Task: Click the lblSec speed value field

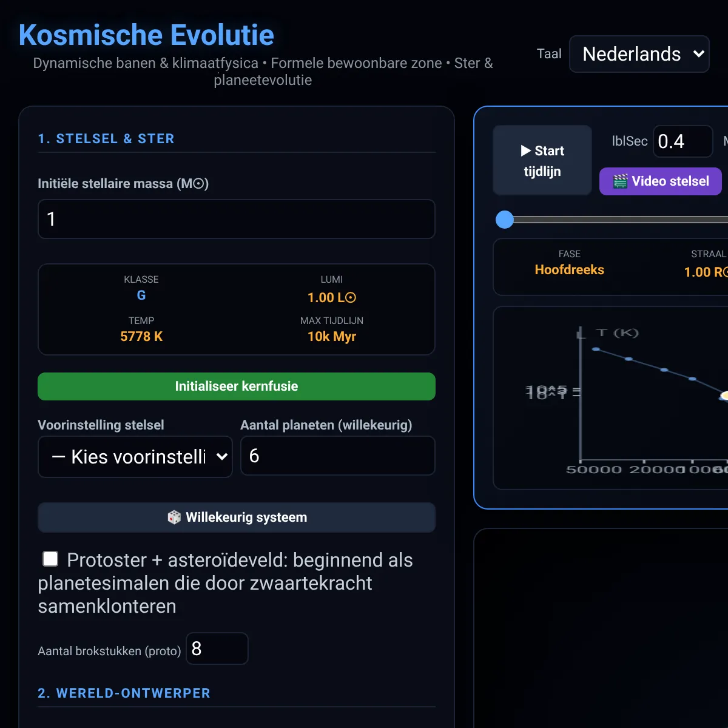Action: click(683, 141)
